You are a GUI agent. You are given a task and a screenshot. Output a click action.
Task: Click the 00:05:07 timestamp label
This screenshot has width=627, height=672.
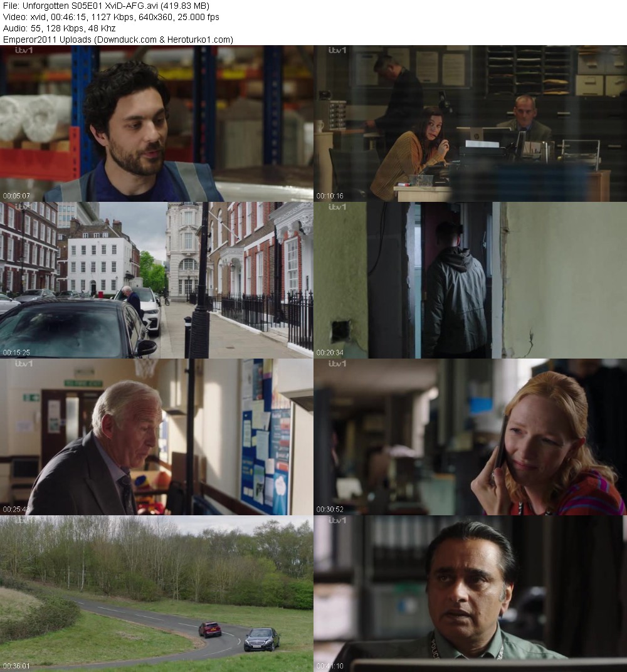16,196
